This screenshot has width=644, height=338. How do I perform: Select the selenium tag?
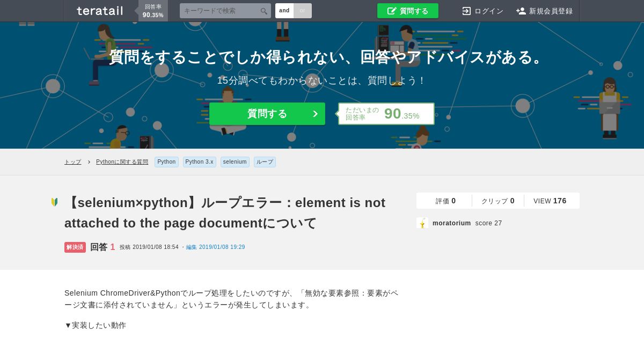click(x=235, y=162)
